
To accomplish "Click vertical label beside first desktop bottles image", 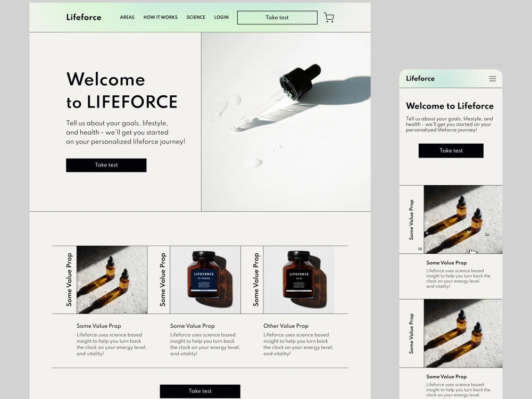I will pyautogui.click(x=69, y=280).
